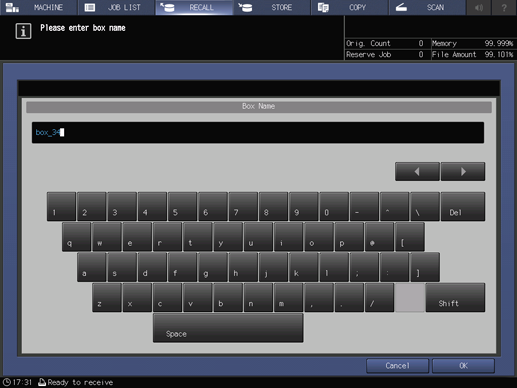Select the RECALL tab
This screenshot has height=388, width=517.
(194, 7)
